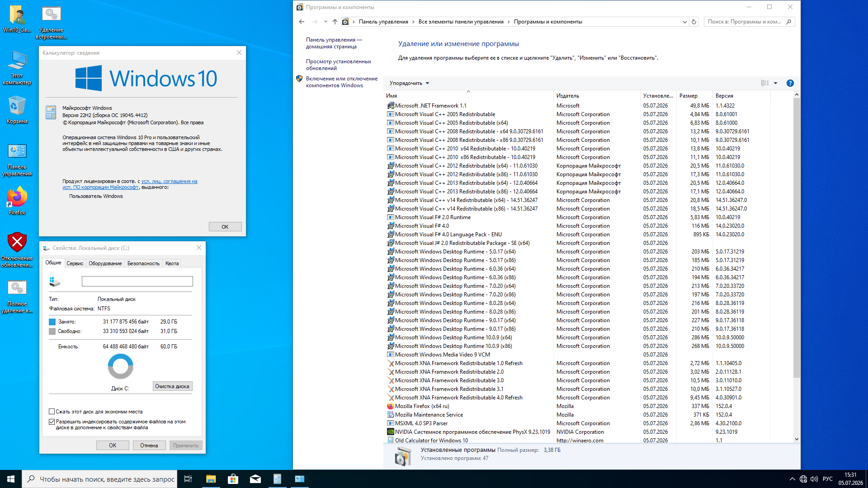
Task: Open Microsoft Store from the taskbar
Action: (233, 479)
